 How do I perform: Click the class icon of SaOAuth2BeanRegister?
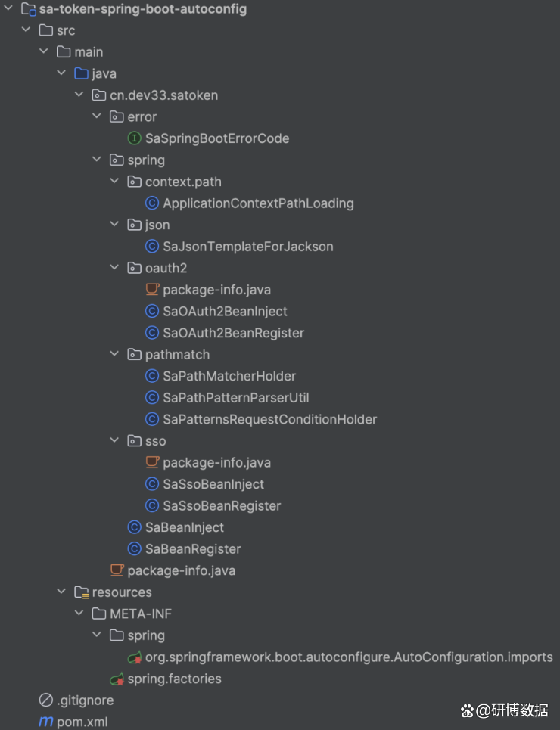coord(152,333)
